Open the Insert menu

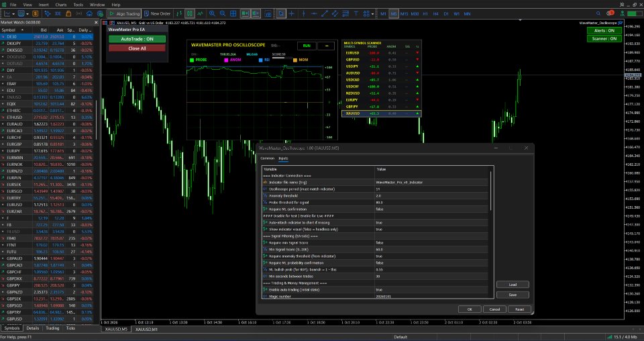(x=44, y=5)
